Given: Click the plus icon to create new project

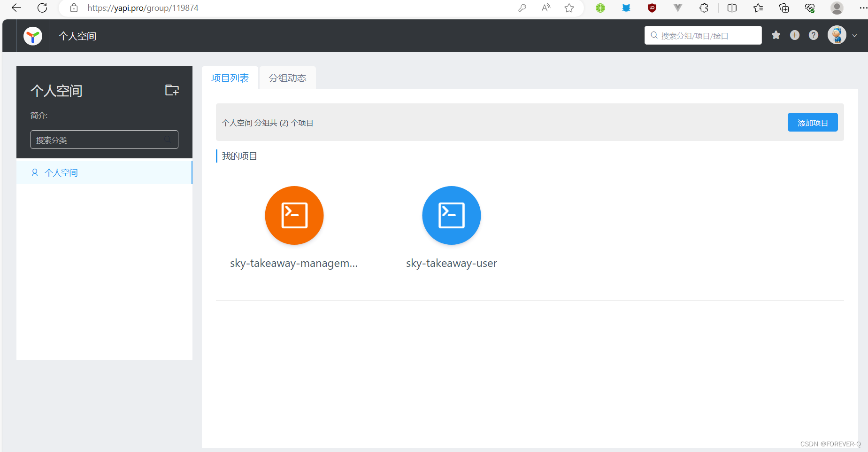Looking at the screenshot, I should click(795, 35).
